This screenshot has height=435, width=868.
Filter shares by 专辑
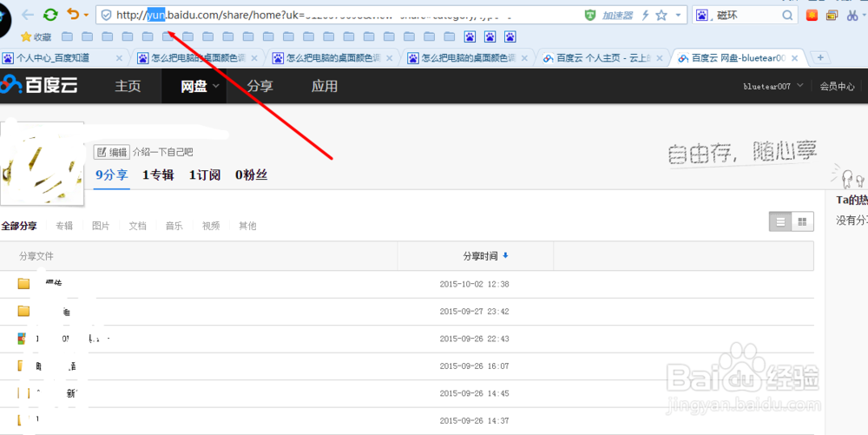(x=64, y=226)
